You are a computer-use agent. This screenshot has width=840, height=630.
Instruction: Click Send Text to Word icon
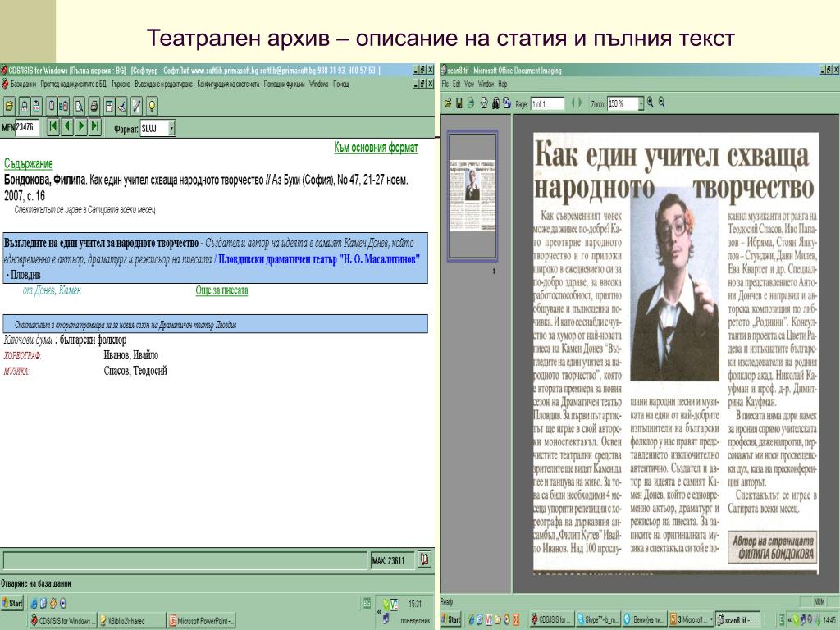(507, 103)
